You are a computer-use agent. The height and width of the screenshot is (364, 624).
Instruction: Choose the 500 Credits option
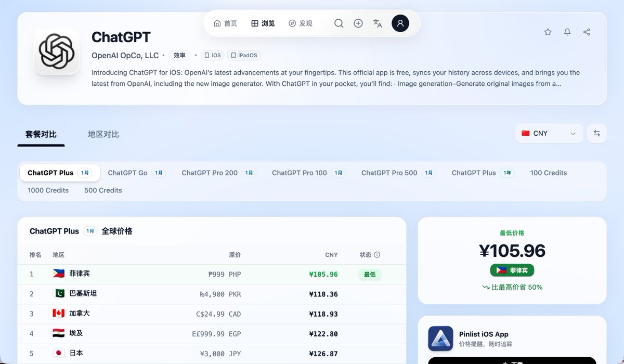point(103,190)
